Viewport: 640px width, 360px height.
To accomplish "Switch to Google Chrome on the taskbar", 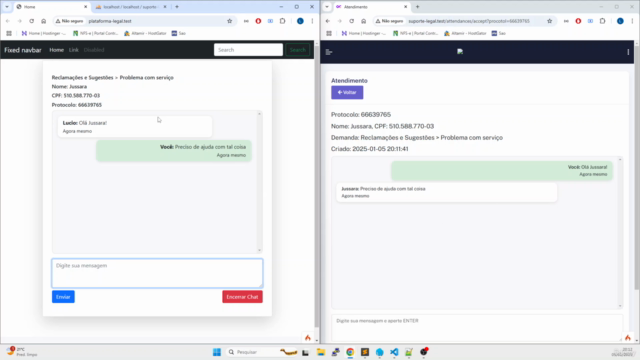I will [x=350, y=352].
